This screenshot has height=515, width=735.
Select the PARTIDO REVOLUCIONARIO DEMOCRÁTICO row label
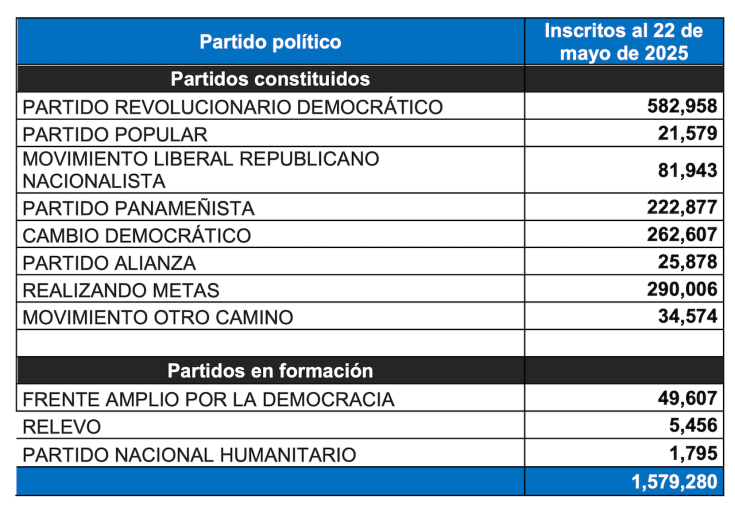(232, 107)
